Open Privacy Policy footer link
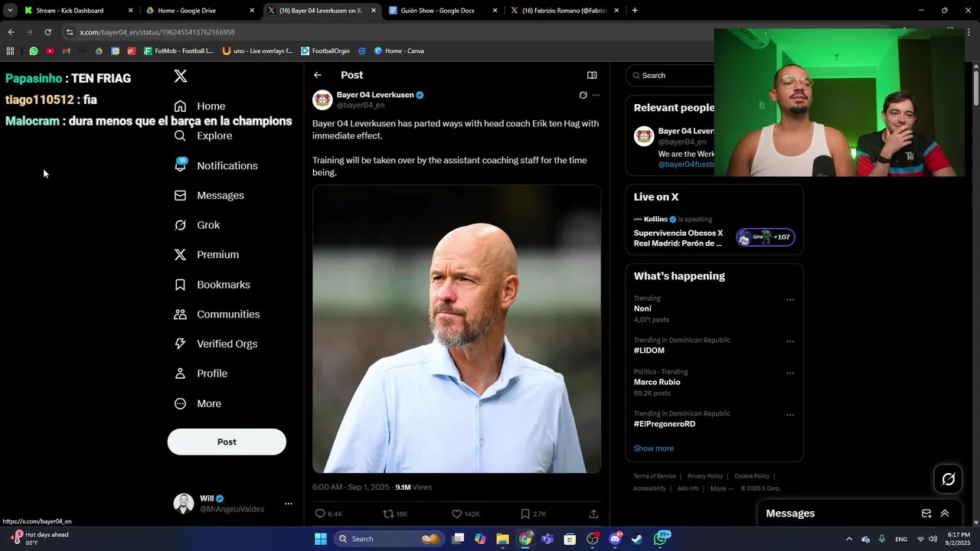Viewport: 980px width, 551px height. [705, 476]
